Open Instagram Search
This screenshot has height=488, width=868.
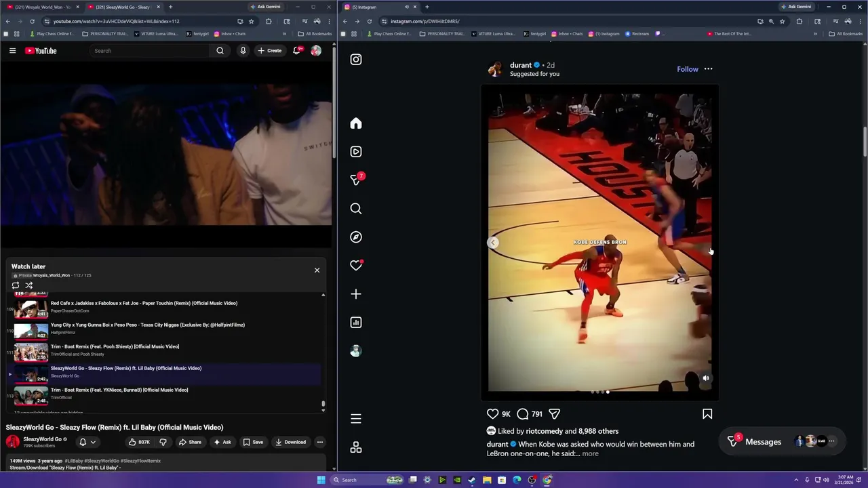(356, 209)
